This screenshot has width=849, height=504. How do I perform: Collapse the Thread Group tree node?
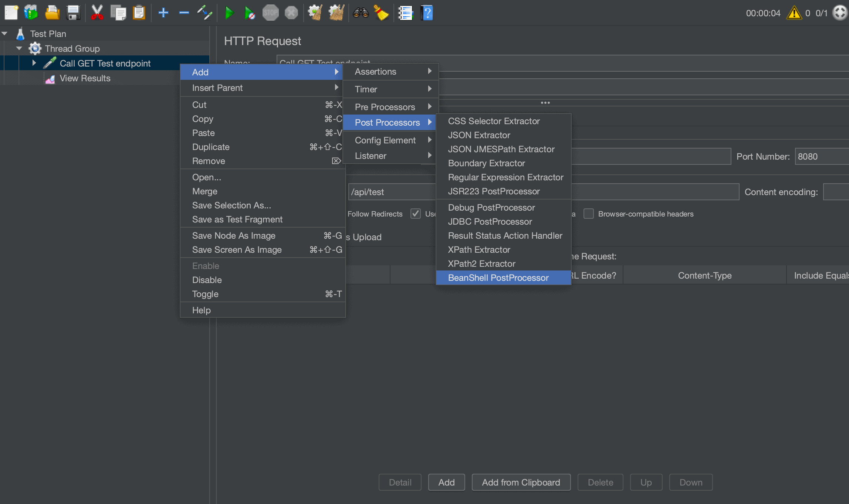click(x=19, y=48)
